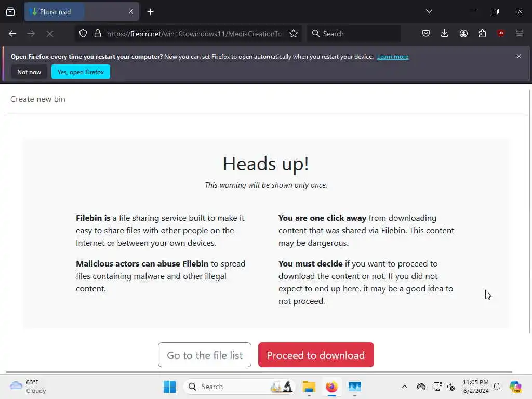Image resolution: width=532 pixels, height=399 pixels.
Task: Click the 'Heads up!' heading
Action: click(x=266, y=164)
